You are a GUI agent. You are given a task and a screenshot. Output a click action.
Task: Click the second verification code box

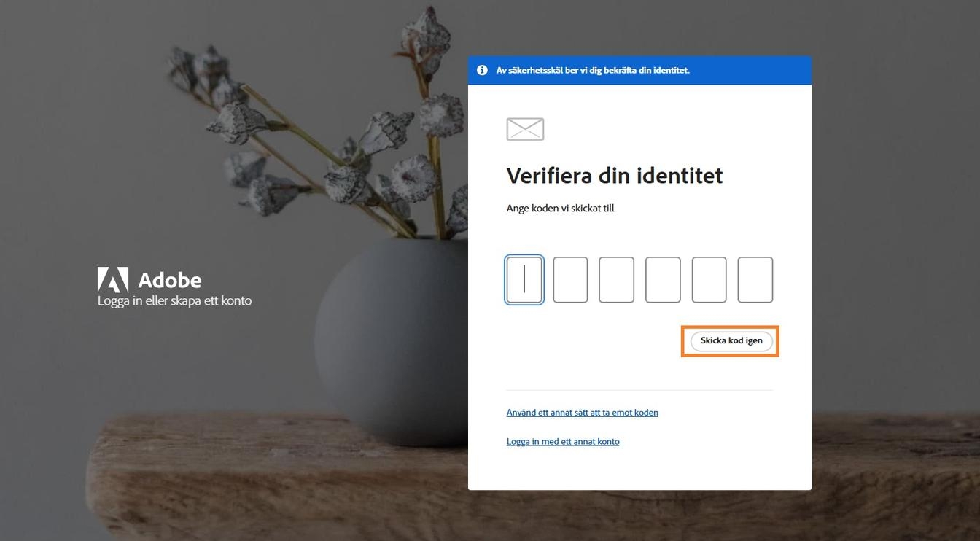(x=570, y=279)
